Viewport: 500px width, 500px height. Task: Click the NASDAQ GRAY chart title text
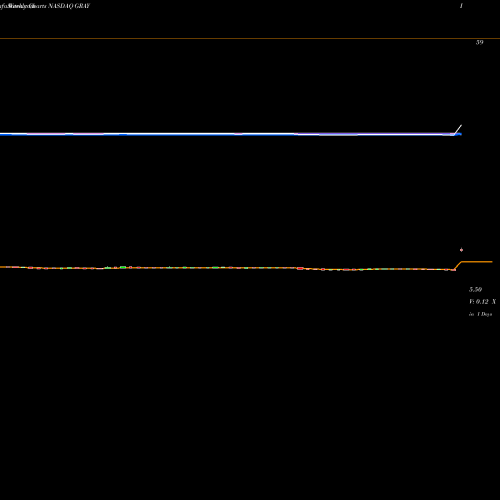click(x=69, y=6)
